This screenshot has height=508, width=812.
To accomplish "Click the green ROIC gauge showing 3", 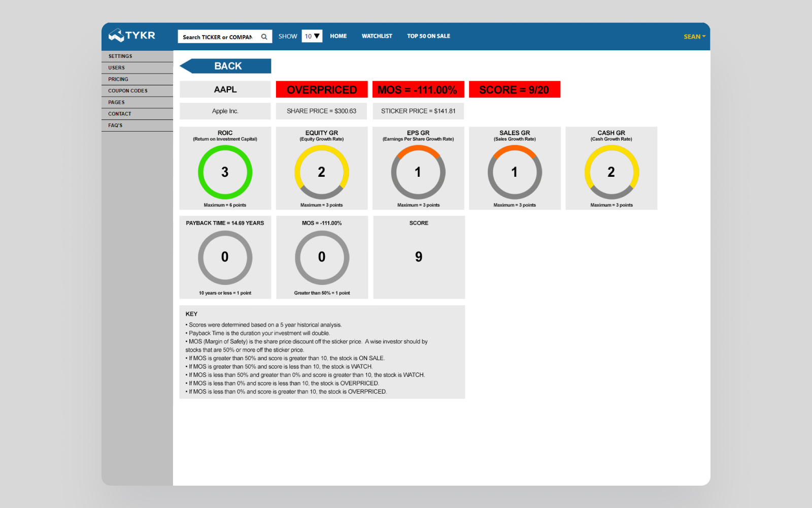I will [225, 172].
